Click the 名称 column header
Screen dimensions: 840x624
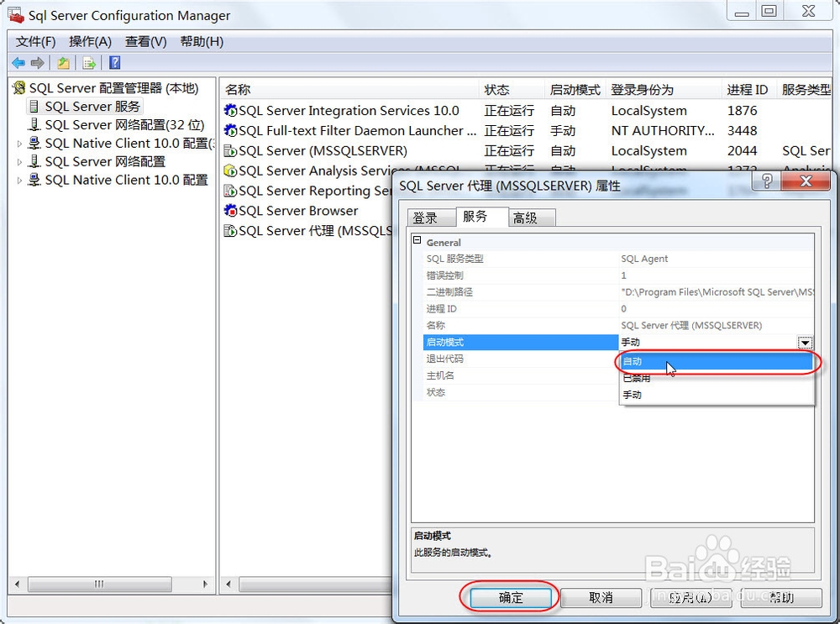tap(349, 90)
